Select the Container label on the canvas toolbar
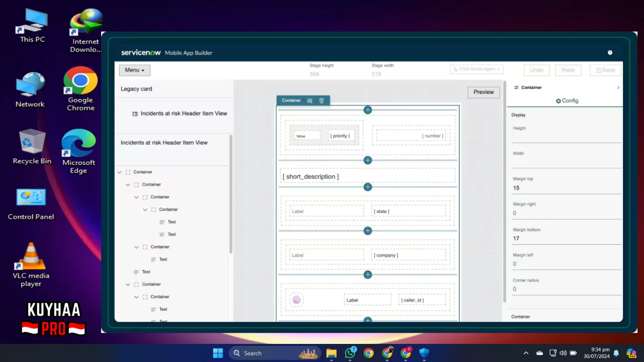 tap(291, 101)
